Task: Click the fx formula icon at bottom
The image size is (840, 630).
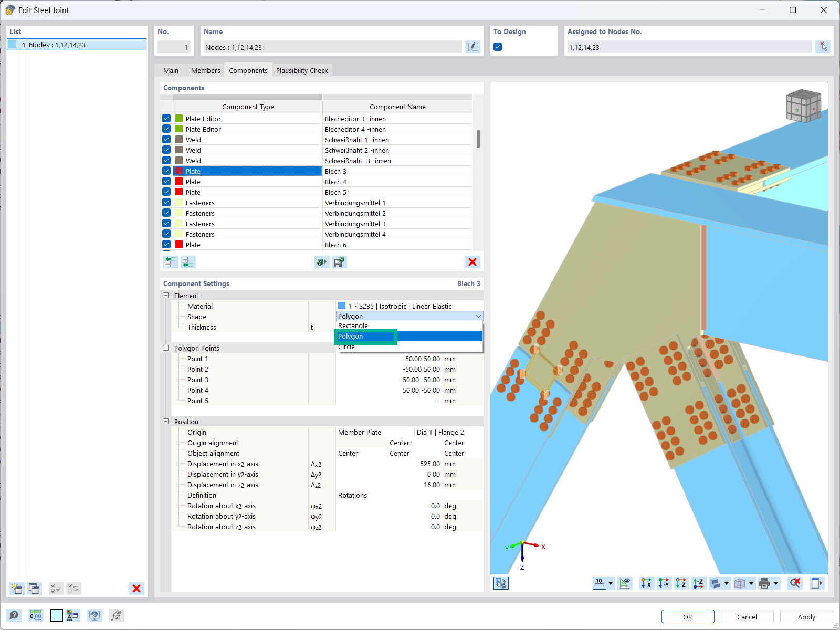Action: 117,615
